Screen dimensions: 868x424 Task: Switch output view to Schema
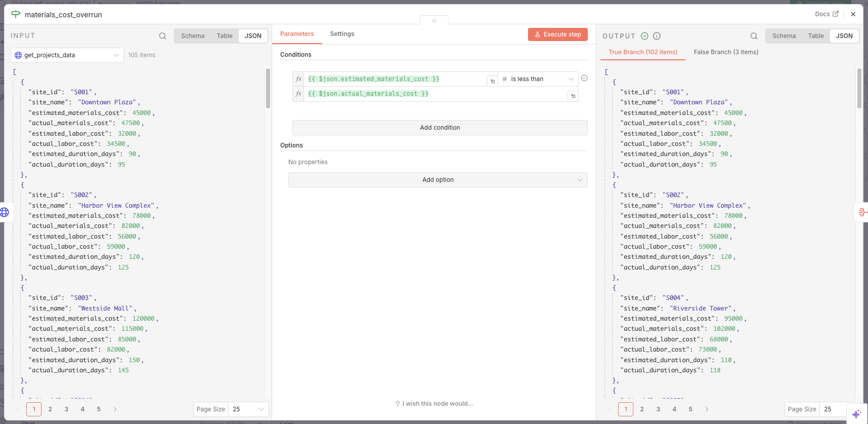click(784, 36)
